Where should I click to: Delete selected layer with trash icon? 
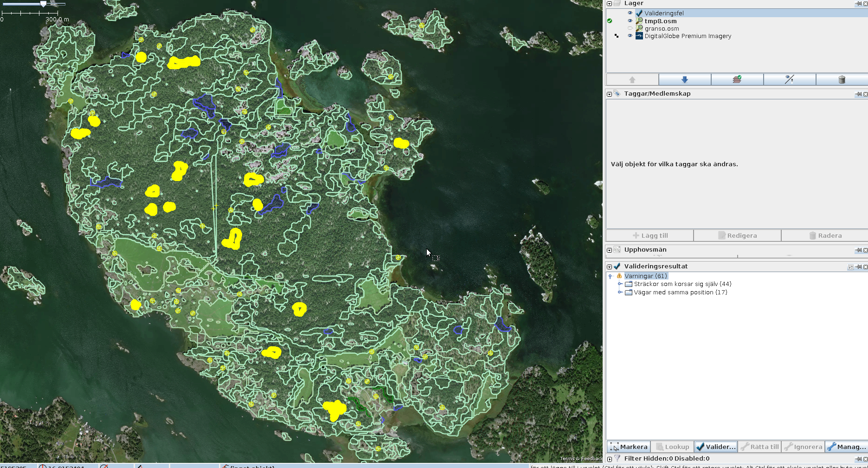click(x=842, y=79)
